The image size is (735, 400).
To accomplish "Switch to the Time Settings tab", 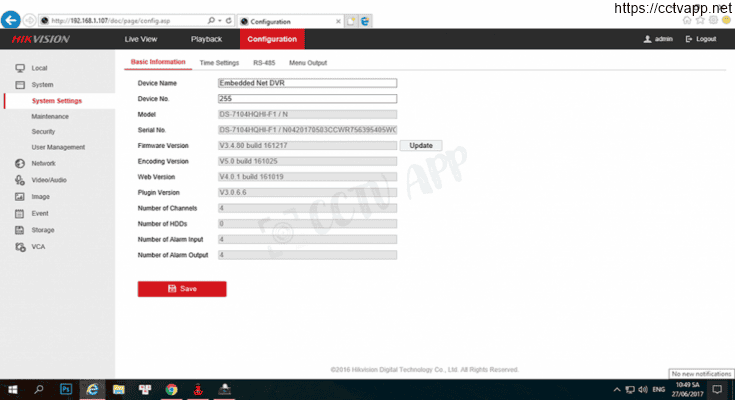I will point(219,63).
